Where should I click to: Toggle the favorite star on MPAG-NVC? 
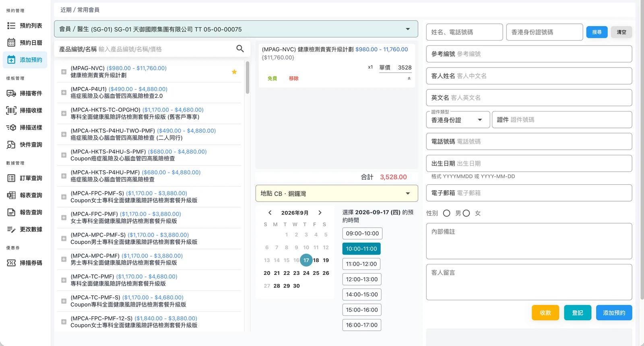234,72
